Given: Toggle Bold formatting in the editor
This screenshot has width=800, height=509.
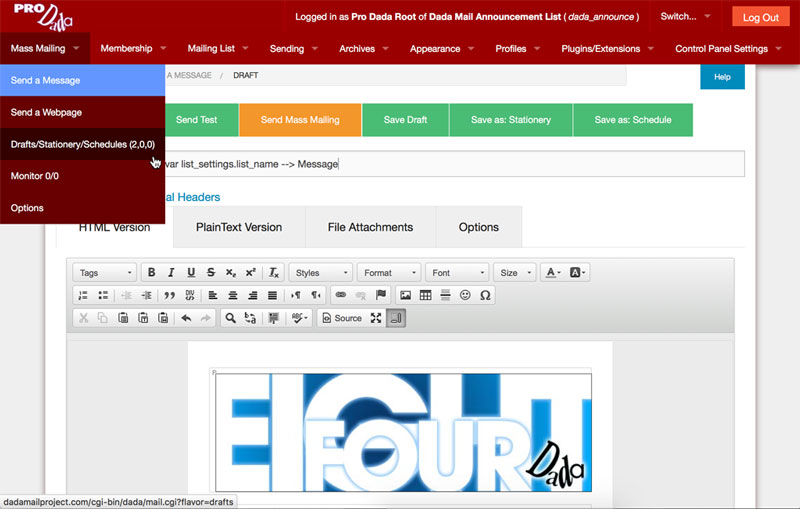Looking at the screenshot, I should (x=152, y=273).
